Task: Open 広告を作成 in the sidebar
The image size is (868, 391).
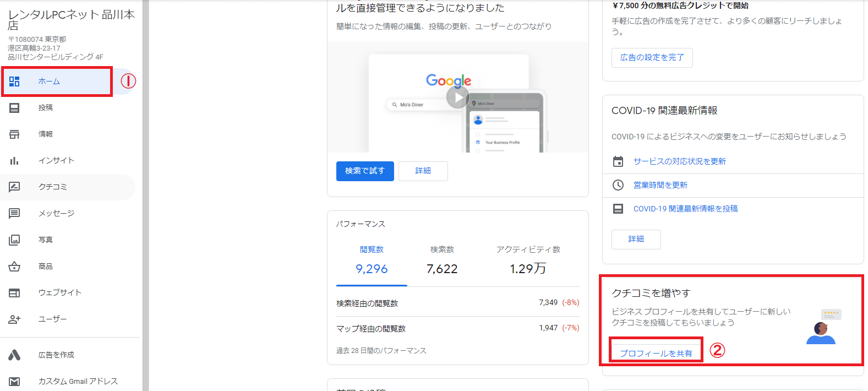Action: click(68, 355)
